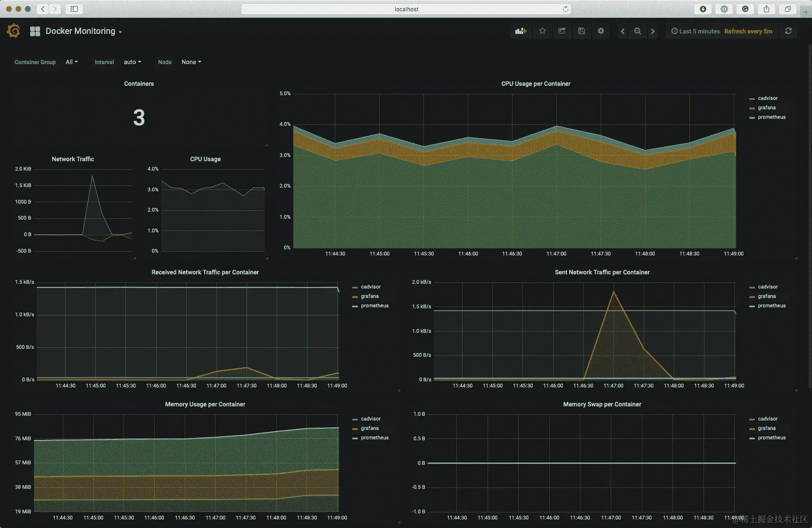Open the share dashboard icon
Screen dimensions: 812x528
click(562, 31)
